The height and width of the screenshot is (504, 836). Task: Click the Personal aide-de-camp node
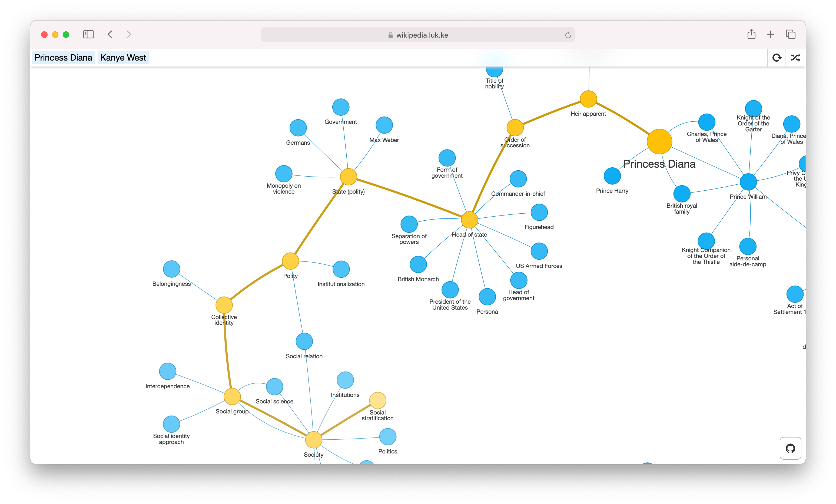748,246
